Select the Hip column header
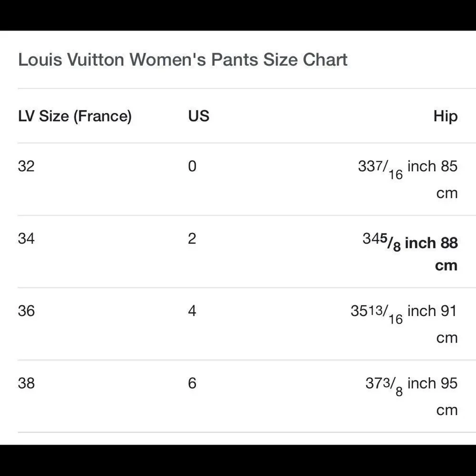The height and width of the screenshot is (476, 476). [x=445, y=116]
